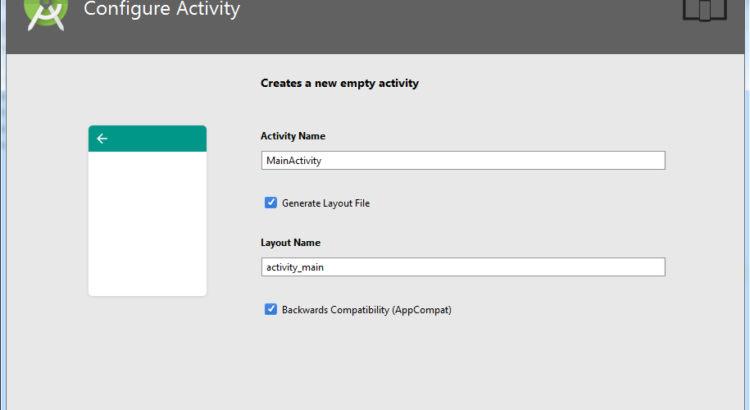Click the 'Creates a new empty activity' description
Screen dimensions: 750x410
click(339, 84)
